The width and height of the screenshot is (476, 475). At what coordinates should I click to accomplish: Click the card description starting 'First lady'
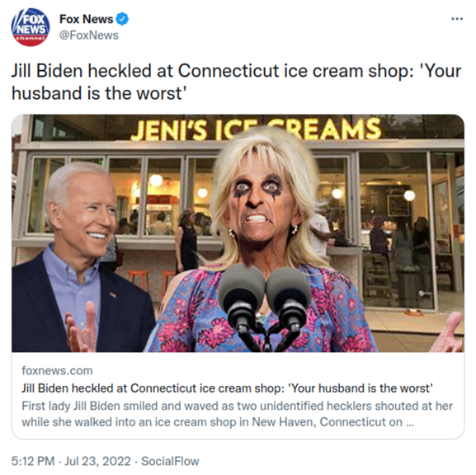tap(237, 414)
